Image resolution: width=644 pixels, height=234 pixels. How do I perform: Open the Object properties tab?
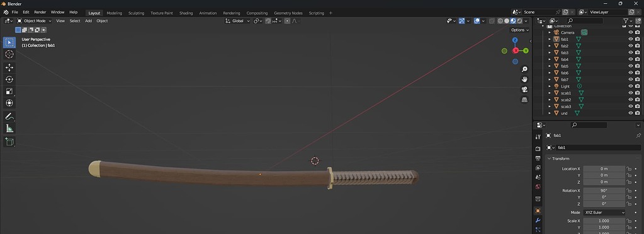click(x=538, y=211)
